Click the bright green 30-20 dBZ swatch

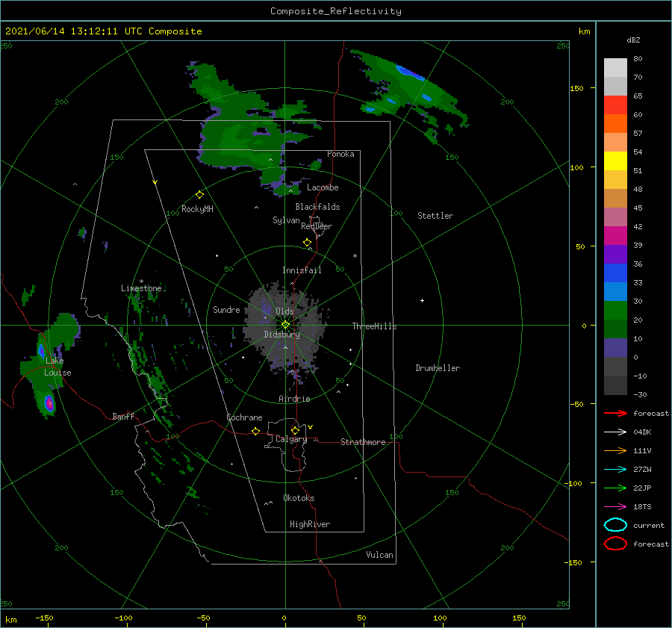pyautogui.click(x=615, y=311)
